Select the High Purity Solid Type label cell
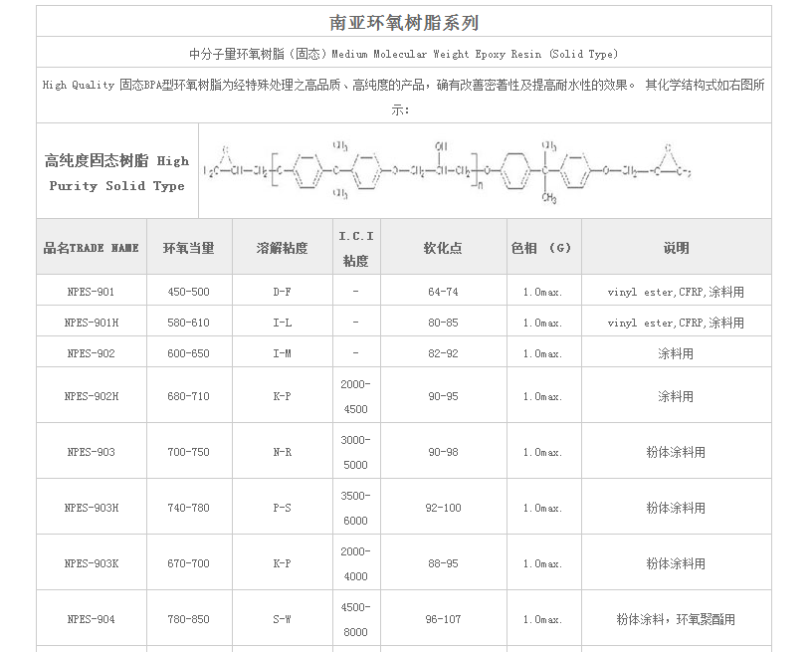 (117, 172)
